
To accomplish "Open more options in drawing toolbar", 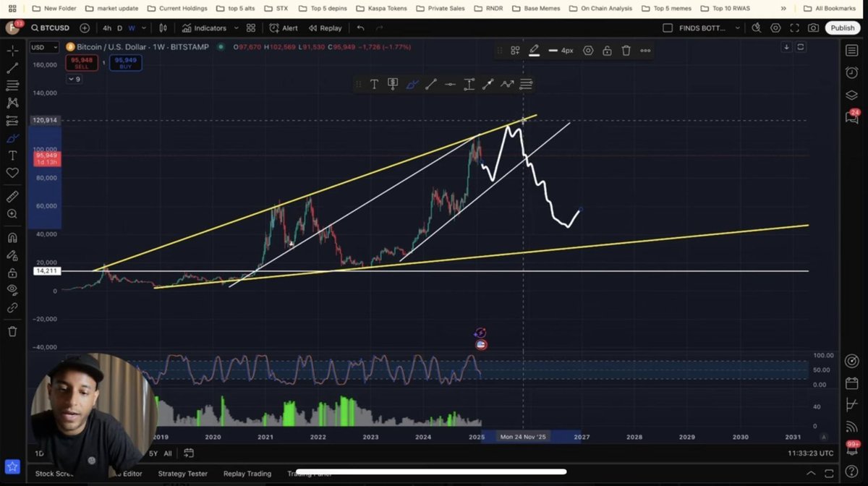I will (x=644, y=51).
